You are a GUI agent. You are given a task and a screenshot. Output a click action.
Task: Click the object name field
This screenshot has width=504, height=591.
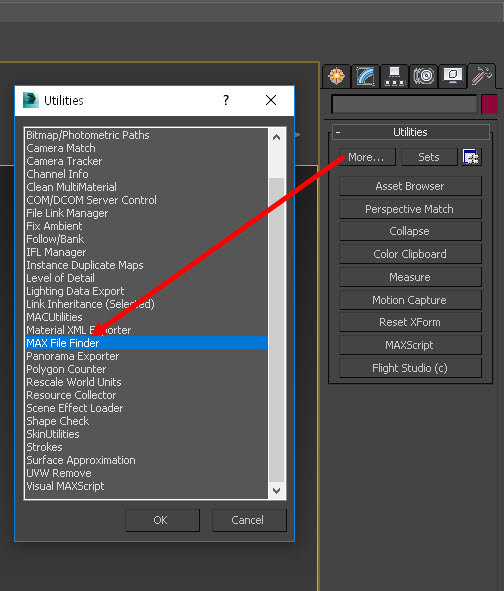(404, 104)
